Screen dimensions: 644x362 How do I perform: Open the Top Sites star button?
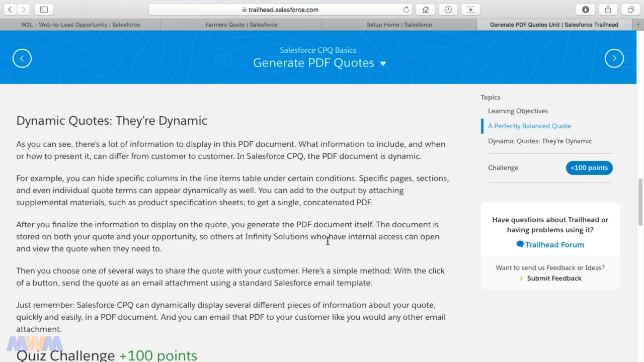pos(470,10)
